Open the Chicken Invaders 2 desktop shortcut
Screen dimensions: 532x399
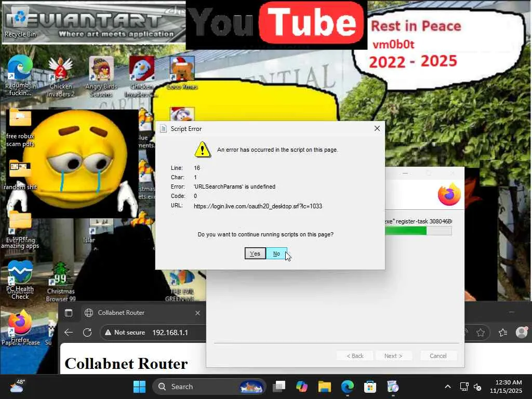(60, 77)
